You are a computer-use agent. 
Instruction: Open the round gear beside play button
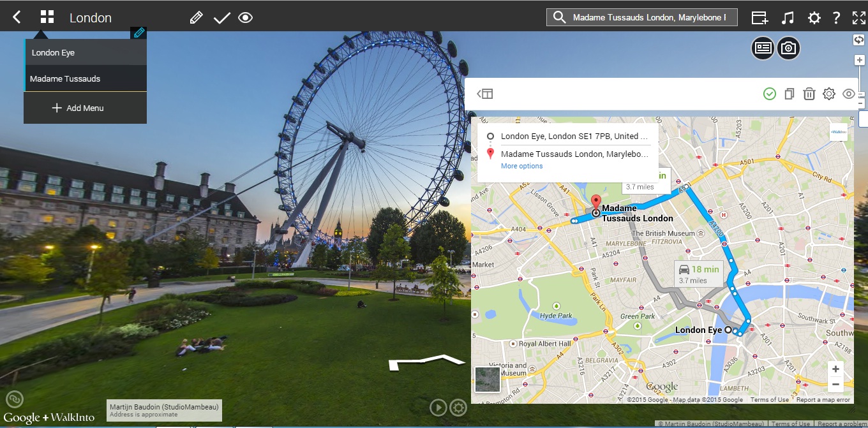pos(458,407)
